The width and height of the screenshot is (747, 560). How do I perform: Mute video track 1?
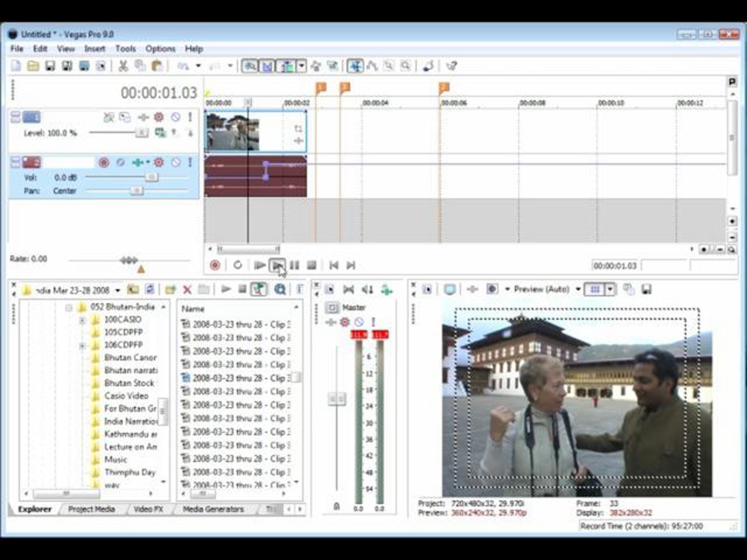[x=175, y=117]
